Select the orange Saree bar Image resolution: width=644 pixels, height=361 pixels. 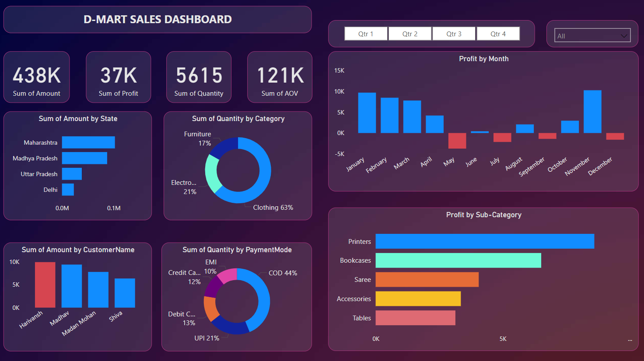tap(427, 280)
